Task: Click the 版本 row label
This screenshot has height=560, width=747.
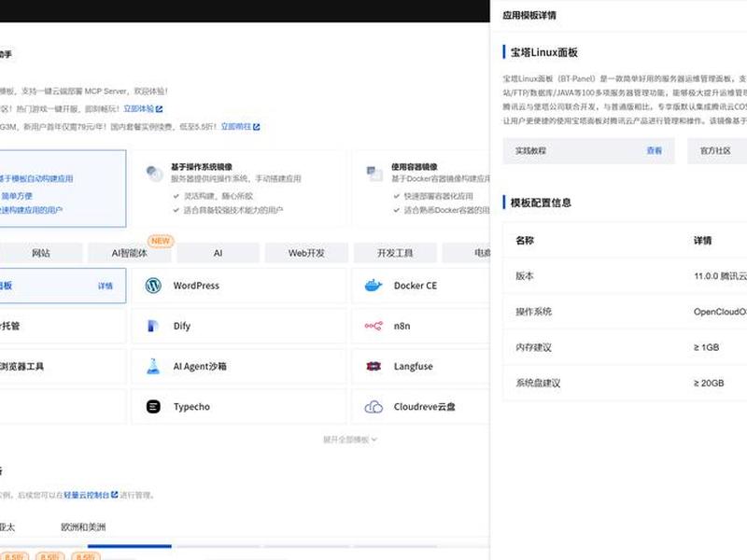Action: point(525,275)
